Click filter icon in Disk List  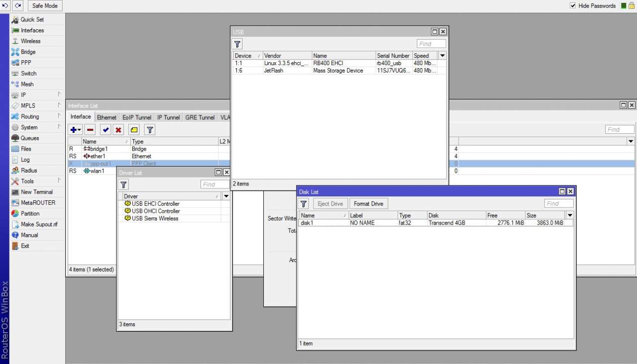(304, 203)
